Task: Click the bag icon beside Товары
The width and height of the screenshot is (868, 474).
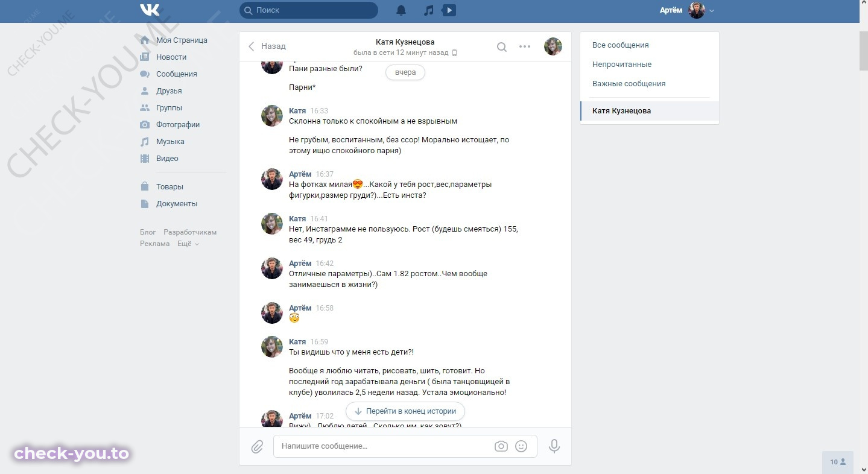Action: click(145, 187)
